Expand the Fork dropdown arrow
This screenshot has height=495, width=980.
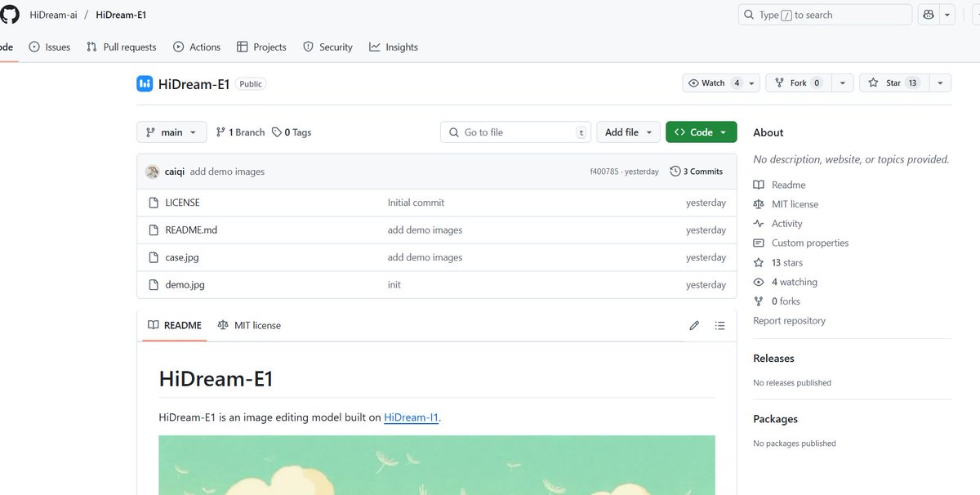[x=843, y=83]
